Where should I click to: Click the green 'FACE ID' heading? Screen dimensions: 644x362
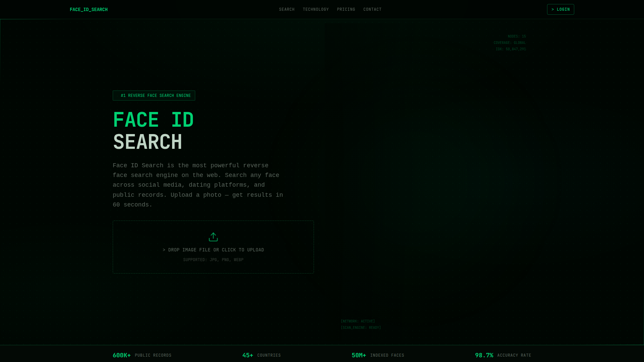pyautogui.click(x=153, y=120)
